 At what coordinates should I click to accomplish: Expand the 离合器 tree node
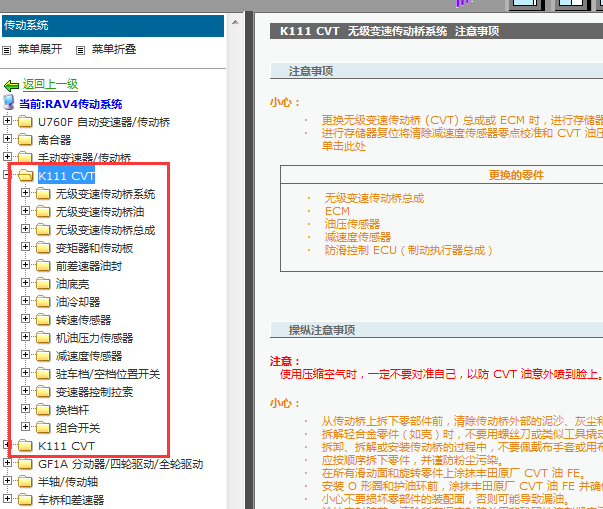tap(7, 138)
